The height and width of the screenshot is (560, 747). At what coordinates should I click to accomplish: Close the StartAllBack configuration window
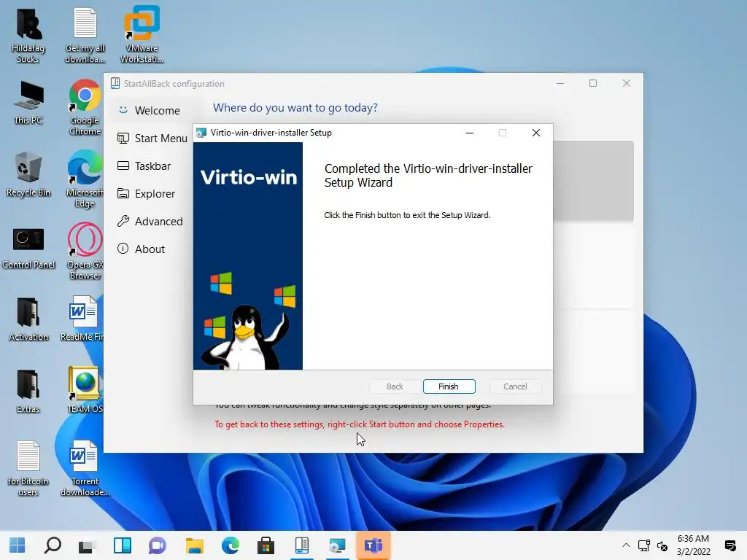pos(627,83)
